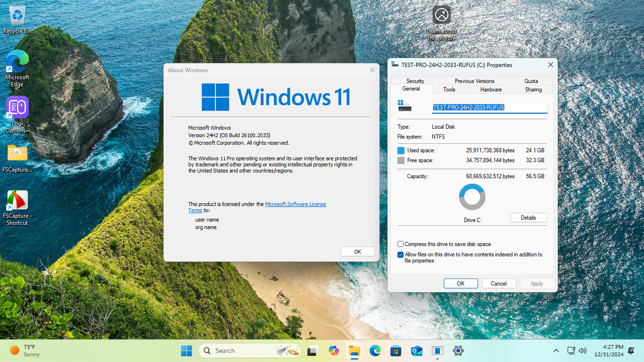Click the drive usage donut chart

click(472, 197)
